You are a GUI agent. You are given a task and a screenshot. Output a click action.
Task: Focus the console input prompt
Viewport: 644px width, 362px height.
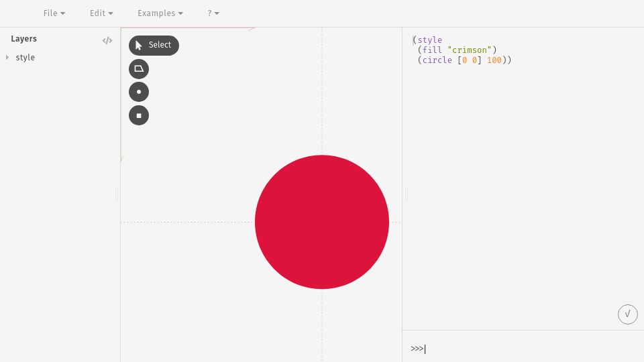523,349
